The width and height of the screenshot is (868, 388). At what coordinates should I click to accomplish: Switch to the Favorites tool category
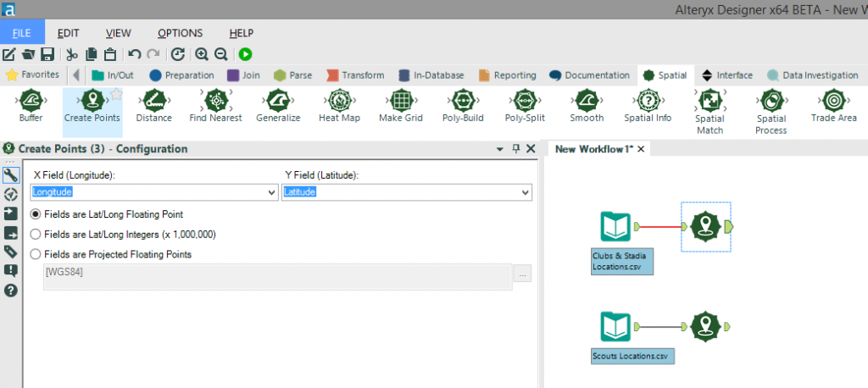pyautogui.click(x=33, y=75)
